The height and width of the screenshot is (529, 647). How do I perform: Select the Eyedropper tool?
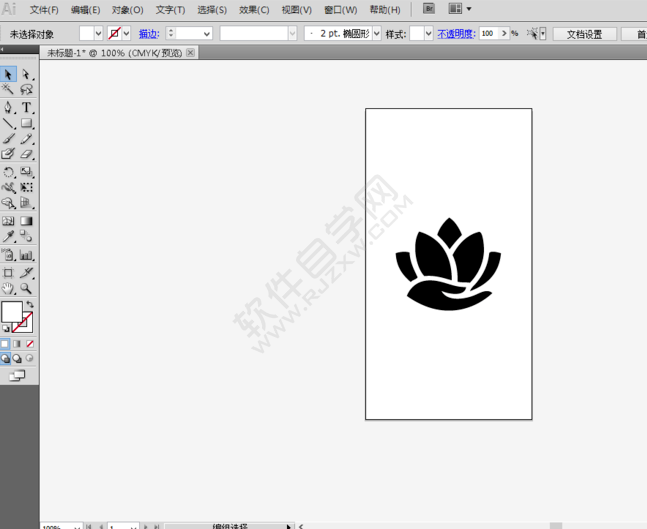pos(8,236)
